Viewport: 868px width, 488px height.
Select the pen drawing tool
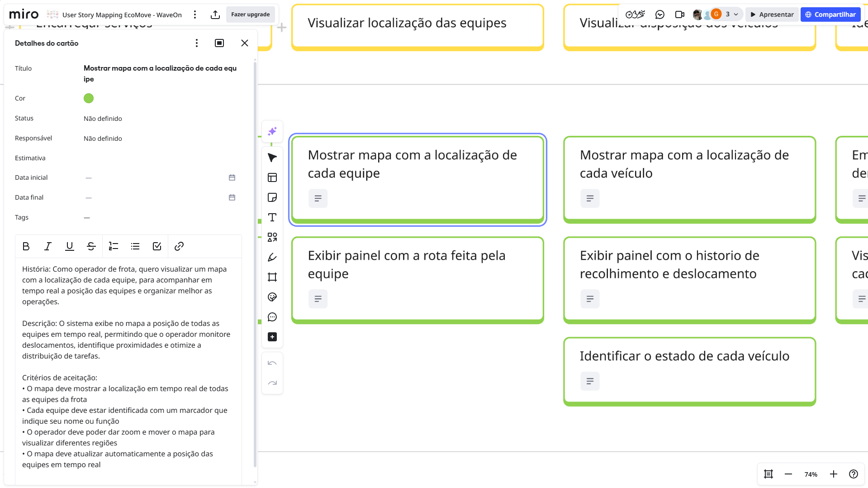(272, 257)
